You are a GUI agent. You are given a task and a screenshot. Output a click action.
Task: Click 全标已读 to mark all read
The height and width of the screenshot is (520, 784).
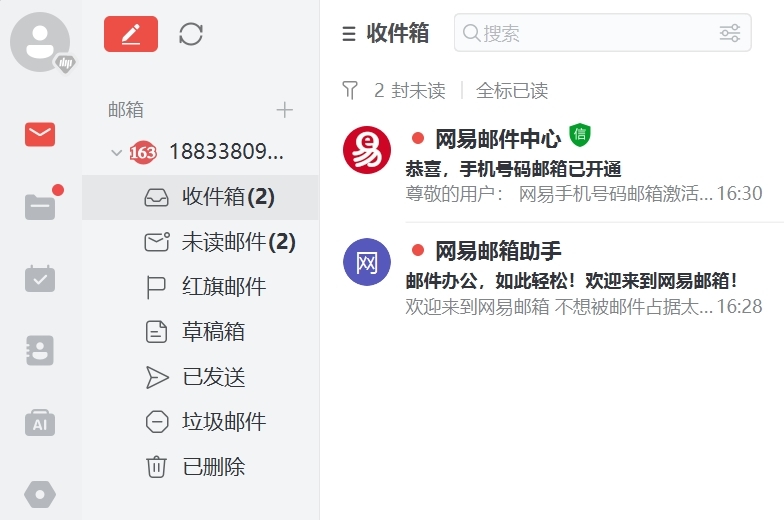[512, 90]
